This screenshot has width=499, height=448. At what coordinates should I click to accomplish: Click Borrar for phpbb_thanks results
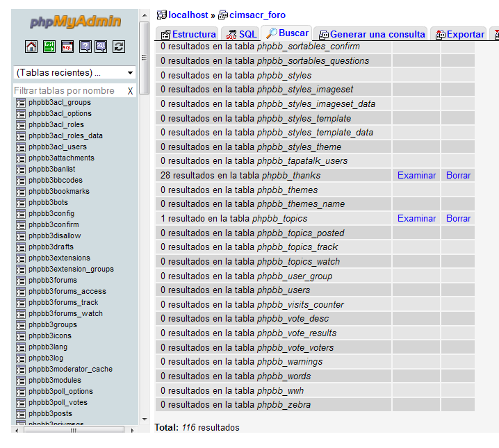tap(458, 175)
